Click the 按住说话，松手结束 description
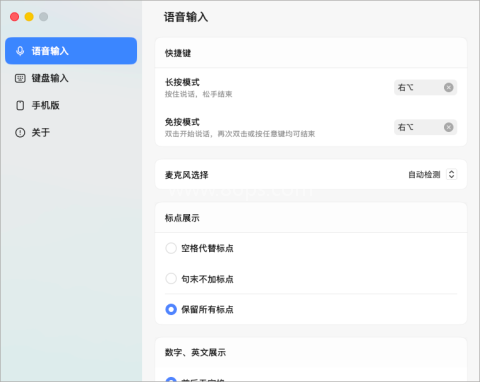The width and height of the screenshot is (480, 382). click(198, 94)
